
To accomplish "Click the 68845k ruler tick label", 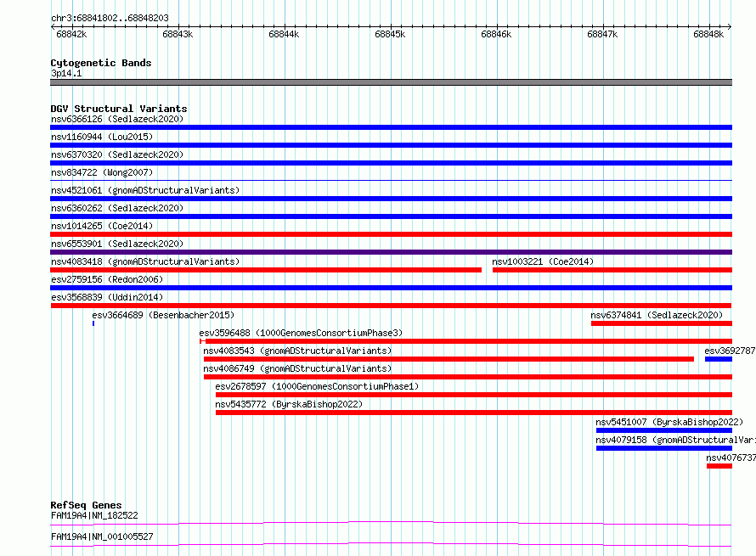I will click(x=390, y=34).
